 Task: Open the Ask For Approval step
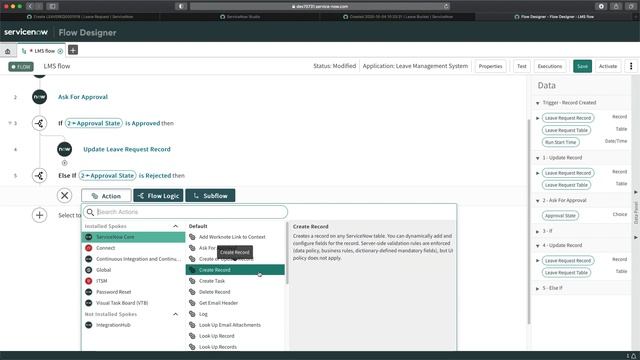coord(83,97)
